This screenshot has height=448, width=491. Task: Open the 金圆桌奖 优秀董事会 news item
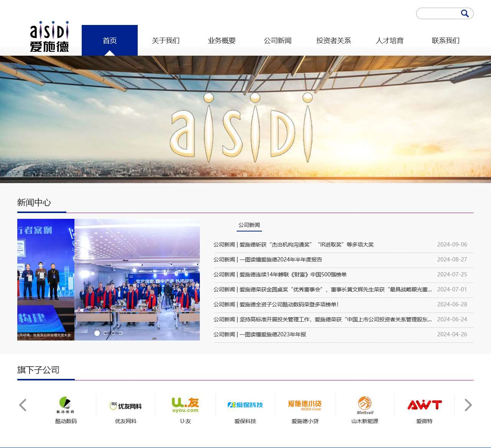pyautogui.click(x=323, y=289)
